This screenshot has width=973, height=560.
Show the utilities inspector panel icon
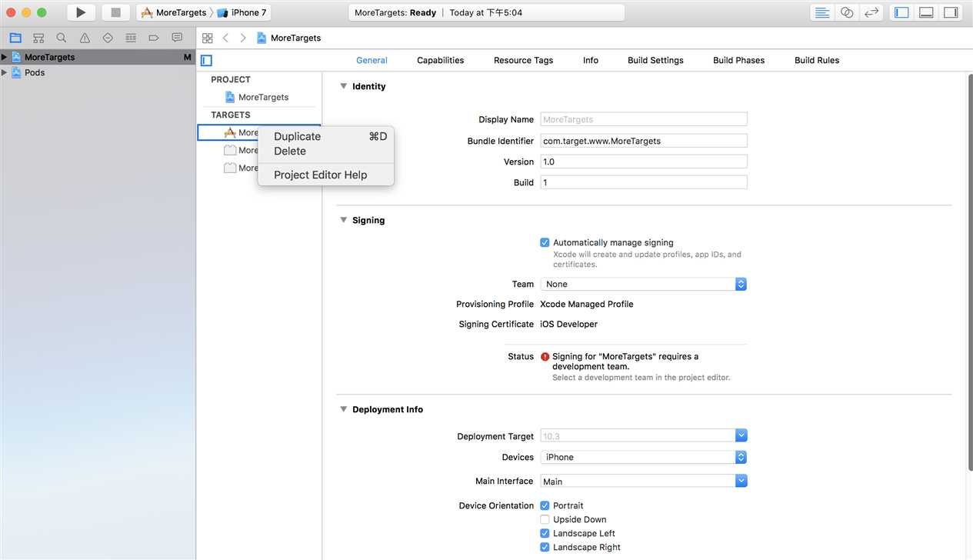coord(951,12)
